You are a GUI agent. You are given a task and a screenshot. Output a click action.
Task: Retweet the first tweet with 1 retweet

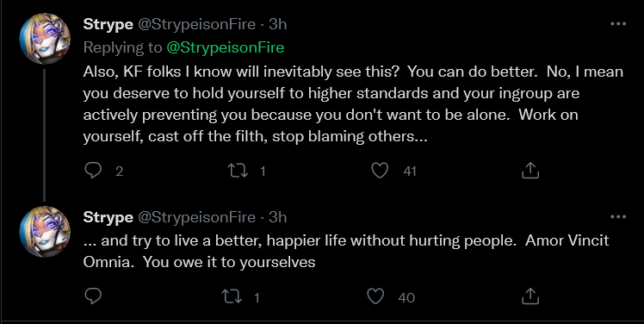coord(238,171)
